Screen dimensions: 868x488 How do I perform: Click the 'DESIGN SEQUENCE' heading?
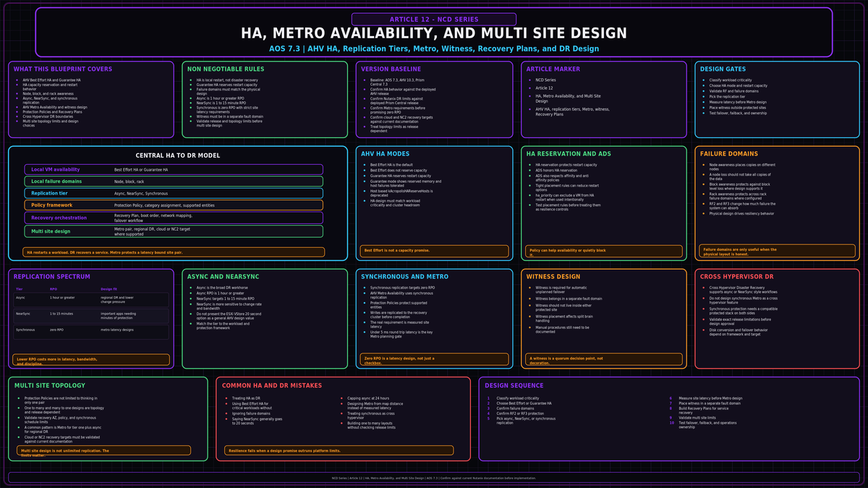point(516,386)
